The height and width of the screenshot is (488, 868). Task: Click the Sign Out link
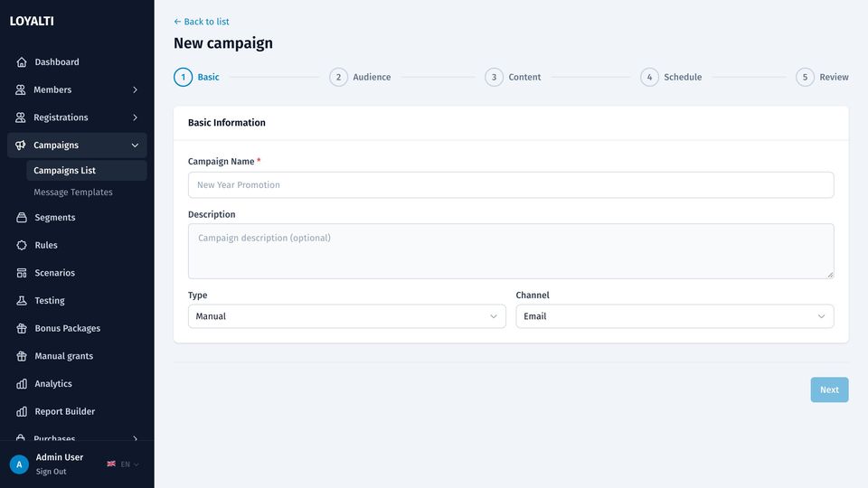point(51,472)
